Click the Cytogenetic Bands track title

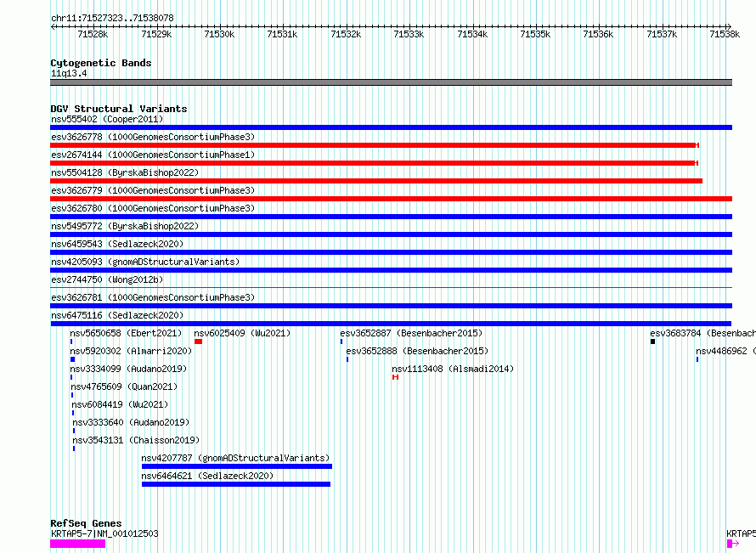click(101, 63)
